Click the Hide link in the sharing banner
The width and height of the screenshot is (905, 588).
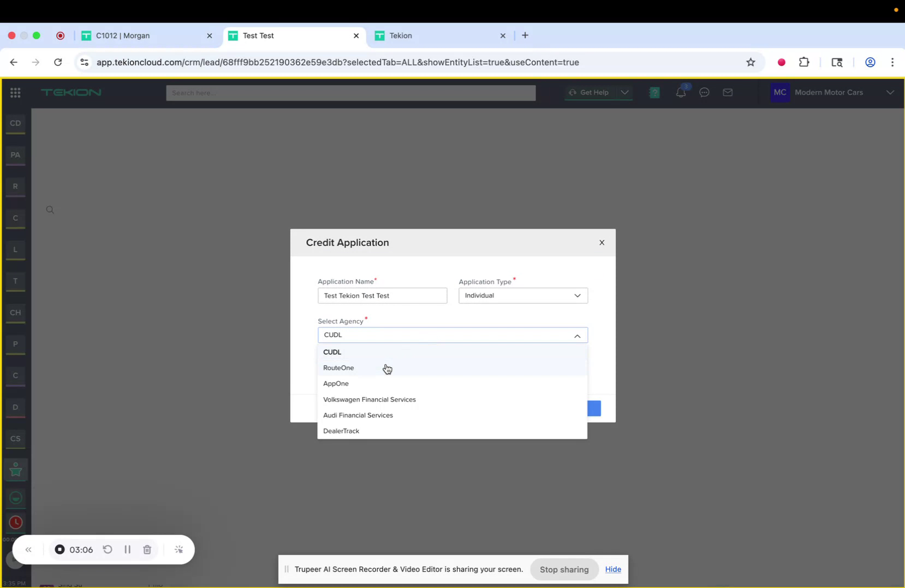point(612,569)
